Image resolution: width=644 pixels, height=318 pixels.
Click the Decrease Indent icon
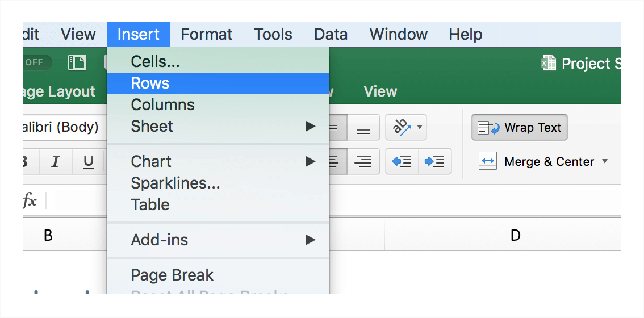coord(402,162)
